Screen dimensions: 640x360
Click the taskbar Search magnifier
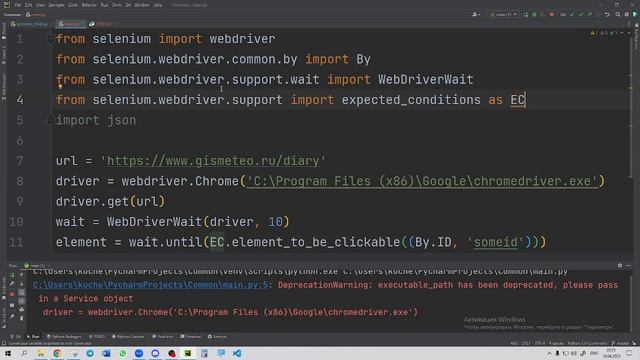[24, 353]
